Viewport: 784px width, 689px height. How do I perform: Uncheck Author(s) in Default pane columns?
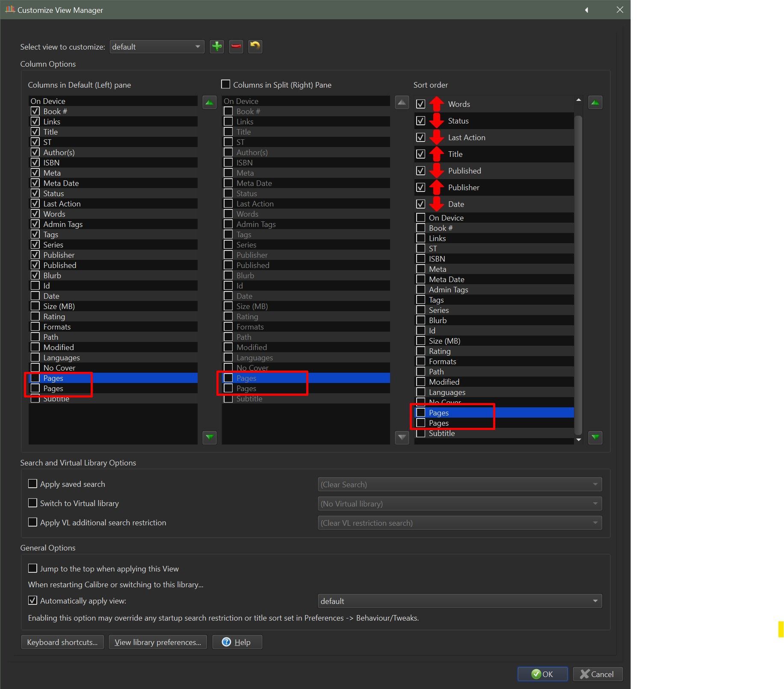coord(36,152)
